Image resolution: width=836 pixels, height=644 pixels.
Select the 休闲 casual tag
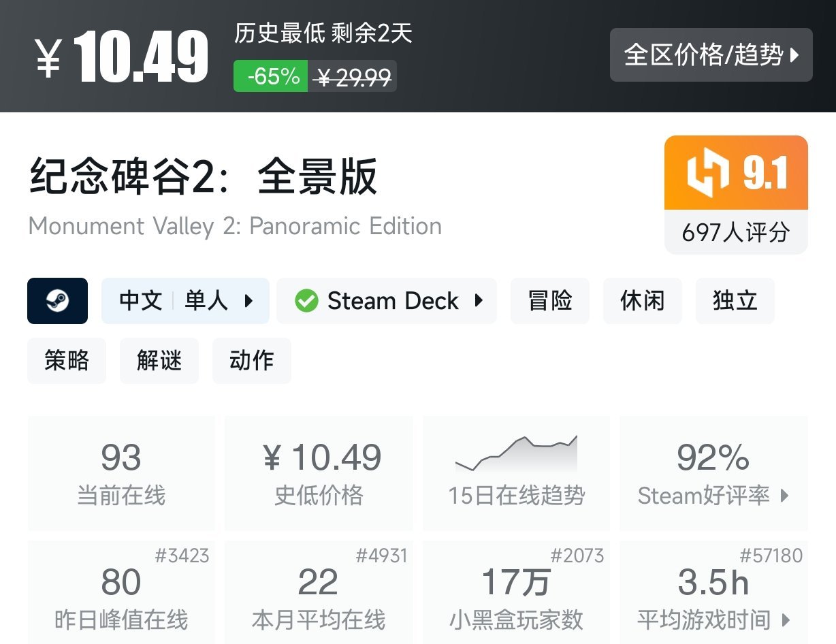[642, 300]
